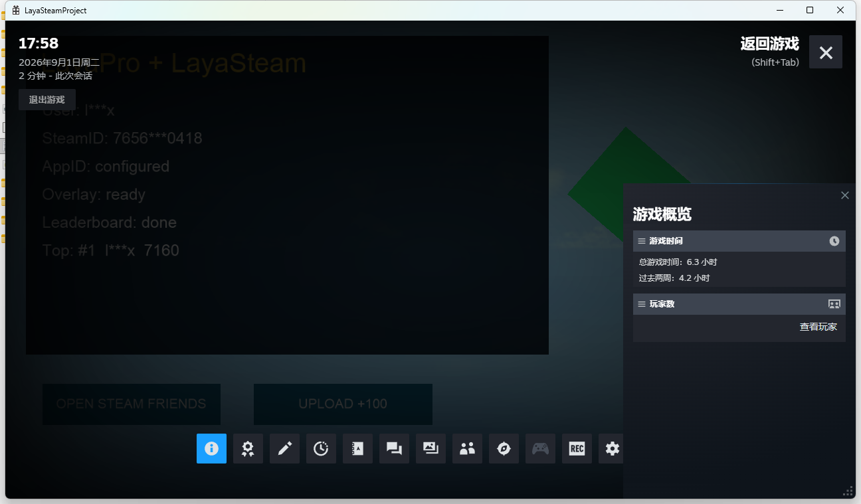
Task: Open the Guides book icon
Action: pos(357,448)
